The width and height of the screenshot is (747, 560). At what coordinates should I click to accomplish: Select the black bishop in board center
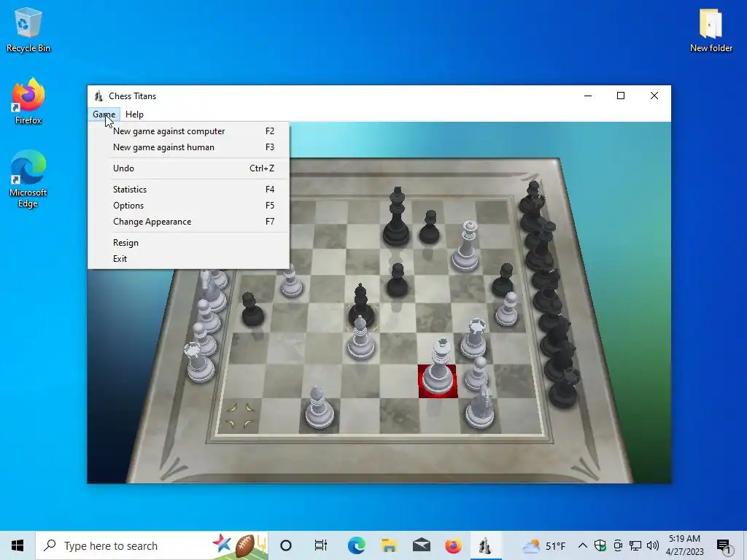360,306
